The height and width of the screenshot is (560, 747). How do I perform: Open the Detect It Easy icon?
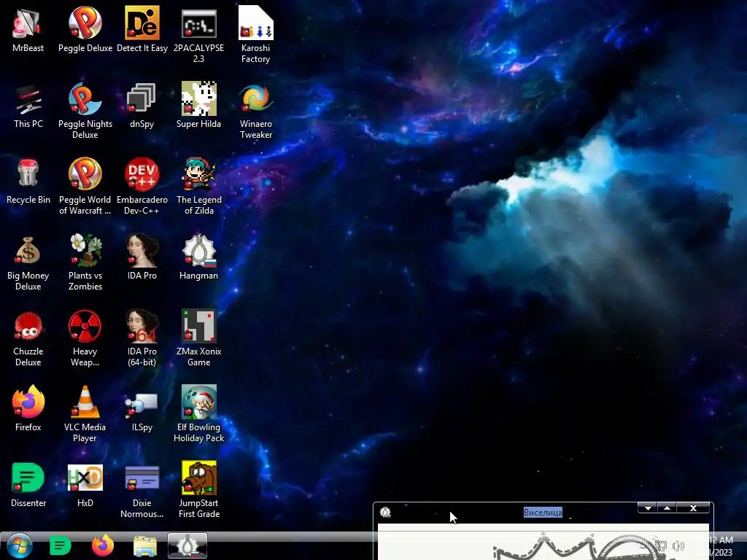click(142, 29)
